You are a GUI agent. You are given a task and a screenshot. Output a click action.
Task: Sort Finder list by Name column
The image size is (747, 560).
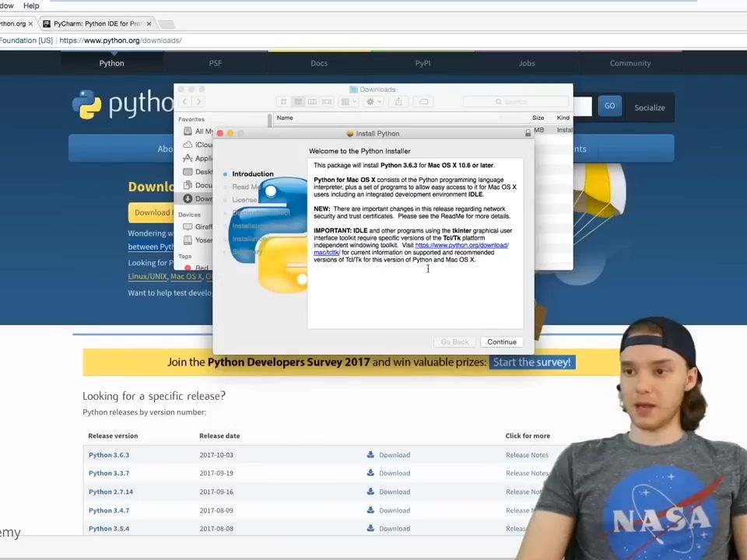[285, 117]
